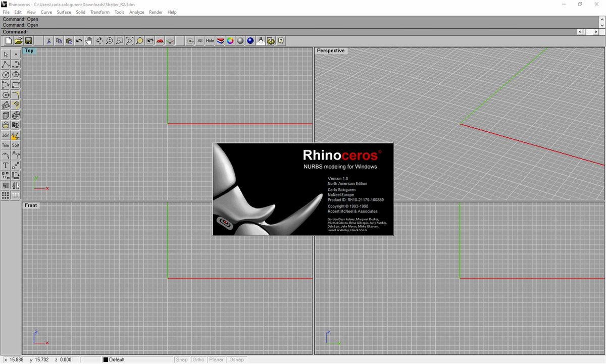Open the Render menu
Image resolution: width=606 pixels, height=364 pixels.
[156, 12]
